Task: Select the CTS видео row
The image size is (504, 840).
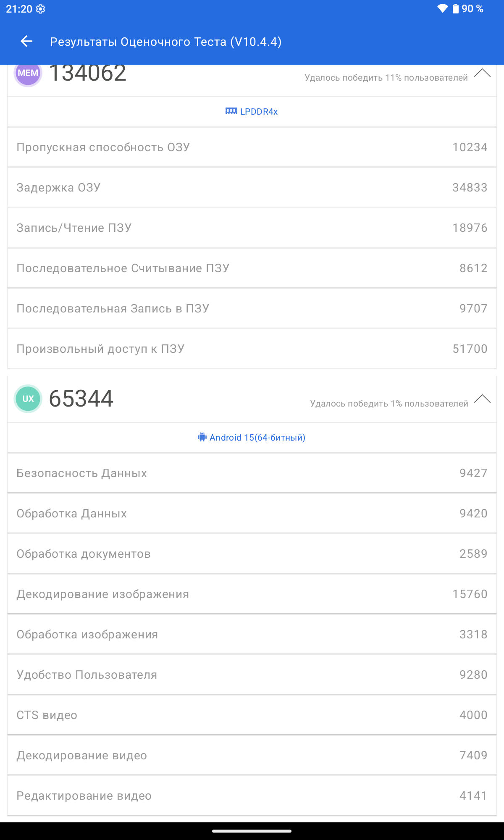Action: pyautogui.click(x=252, y=715)
